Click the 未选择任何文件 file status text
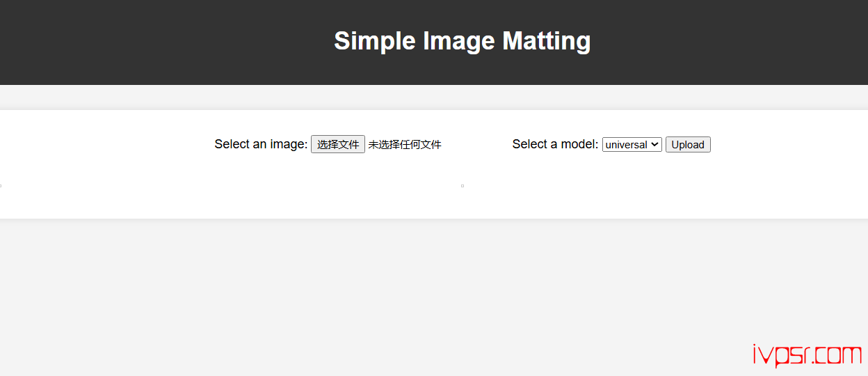This screenshot has width=868, height=376. (x=405, y=145)
